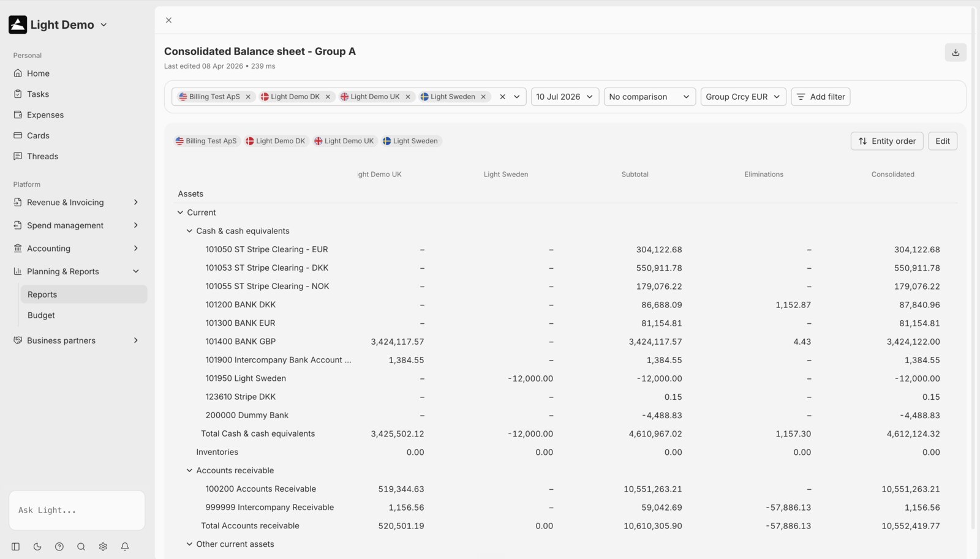Open the entity selector dropdown chevron
The width and height of the screenshot is (980, 559).
(517, 97)
